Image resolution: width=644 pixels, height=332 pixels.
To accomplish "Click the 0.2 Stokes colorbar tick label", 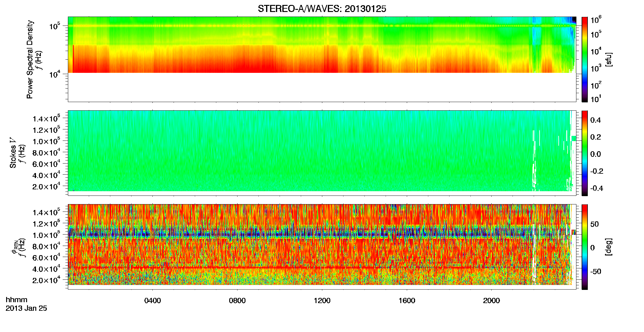I will [x=595, y=137].
